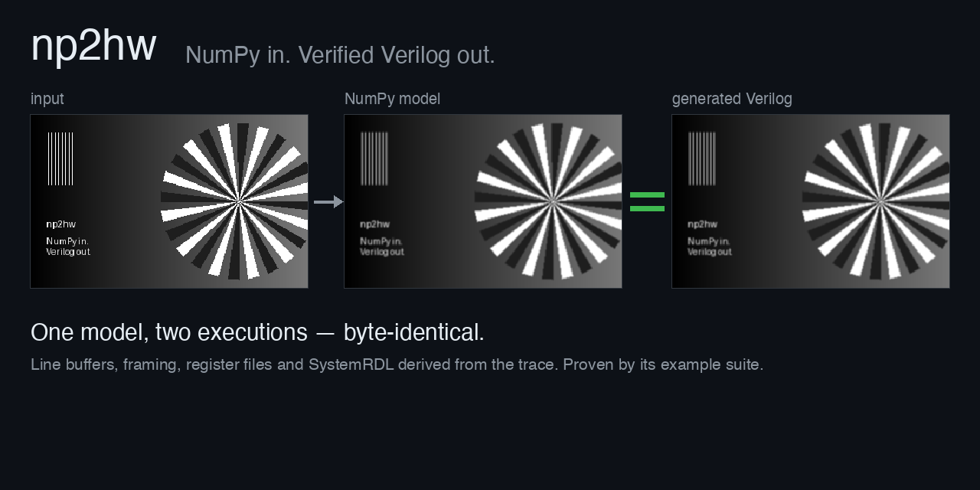This screenshot has height=490, width=980.
Task: Click the "input" image label
Action: coord(47,99)
